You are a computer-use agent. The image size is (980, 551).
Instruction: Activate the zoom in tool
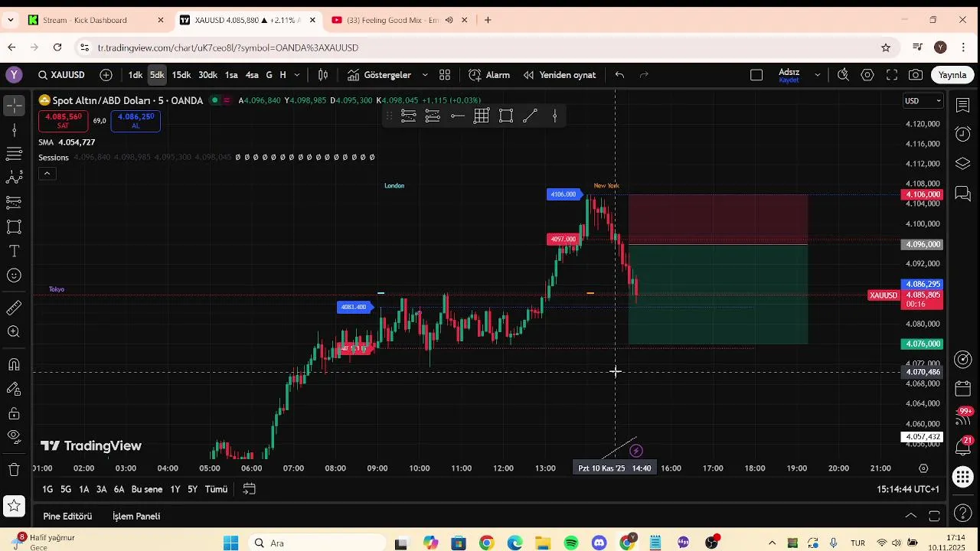[14, 332]
